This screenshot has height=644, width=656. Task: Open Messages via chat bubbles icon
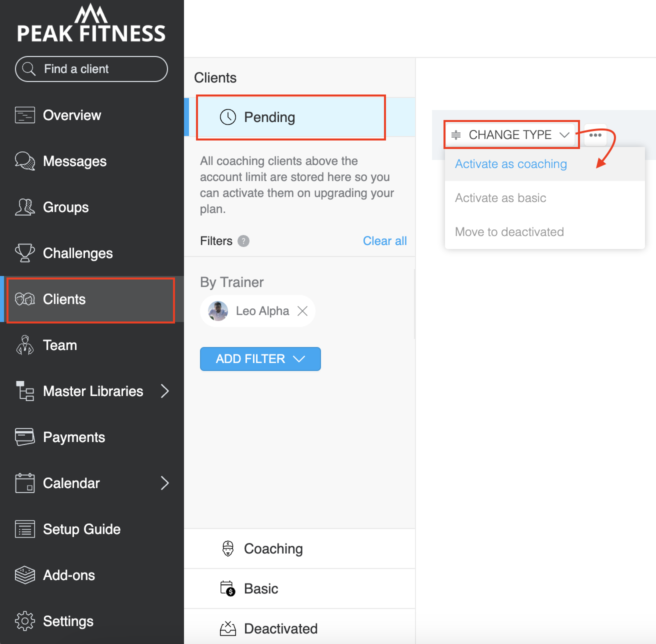point(25,161)
